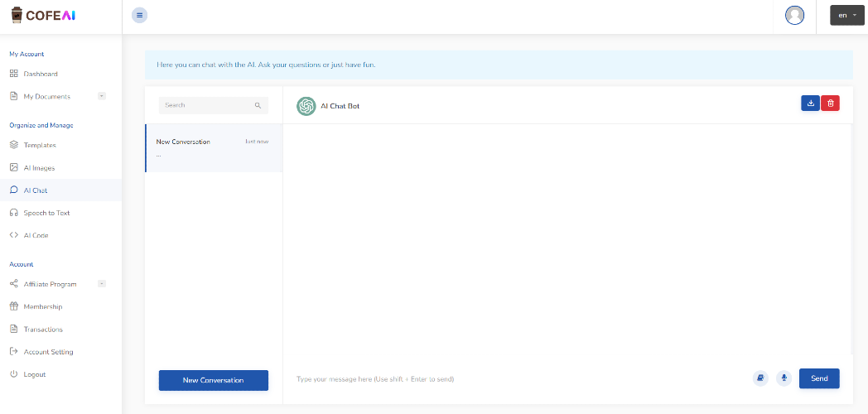Send the chat message
868x414 pixels.
point(819,378)
